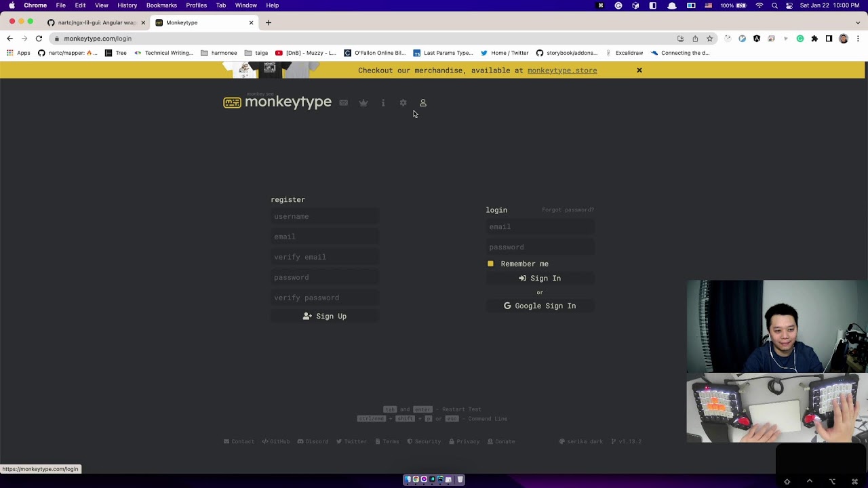Image resolution: width=868 pixels, height=488 pixels.
Task: Open Spotlight search icon
Action: pos(774,5)
